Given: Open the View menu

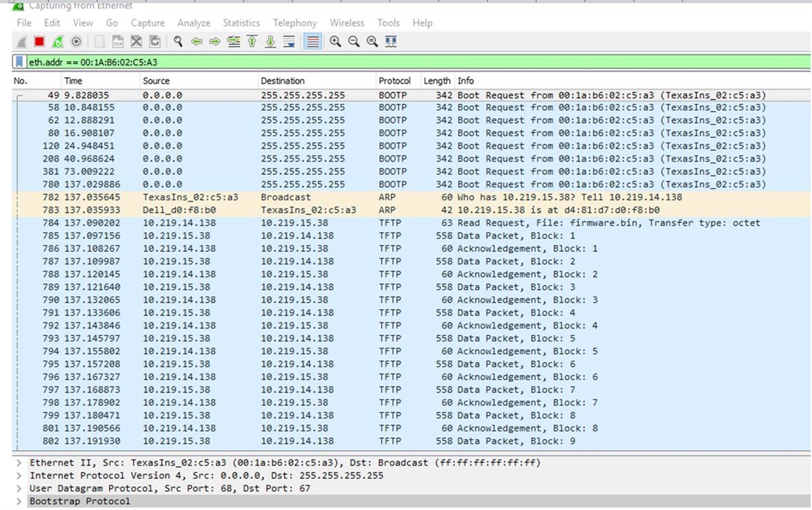Looking at the screenshot, I should coord(83,23).
